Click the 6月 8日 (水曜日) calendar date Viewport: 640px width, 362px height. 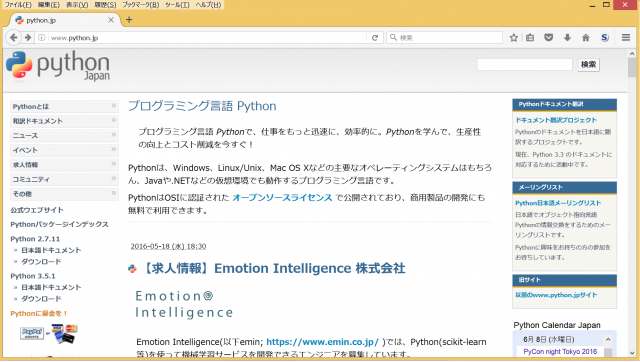pos(549,340)
